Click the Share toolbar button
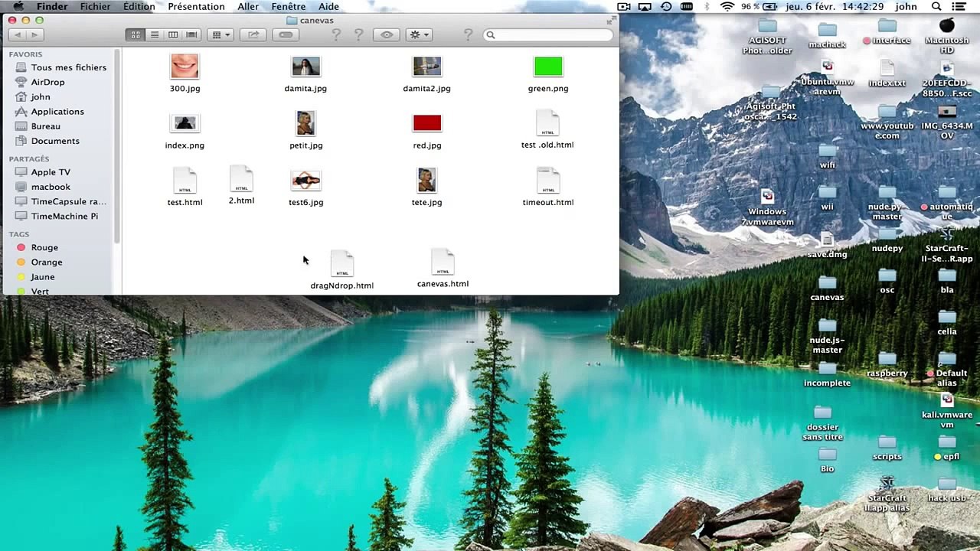The width and height of the screenshot is (980, 551). [253, 34]
